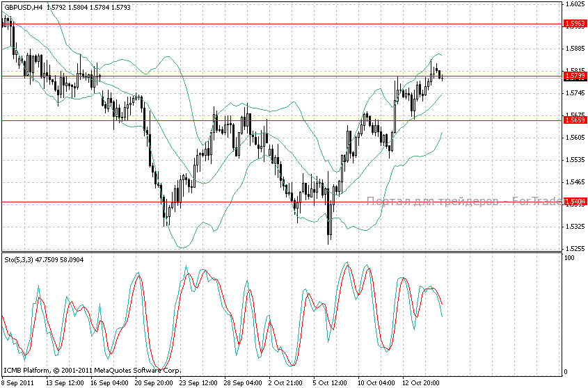This screenshot has height=388, width=588.
Task: Select the 1.5799 current price tag
Action: tap(575, 76)
